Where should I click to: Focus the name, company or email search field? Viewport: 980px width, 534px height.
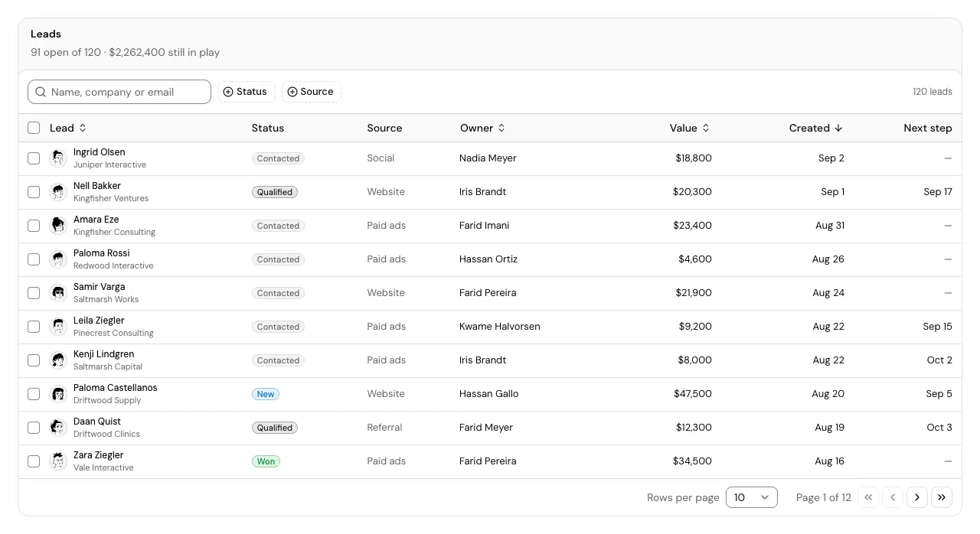119,92
